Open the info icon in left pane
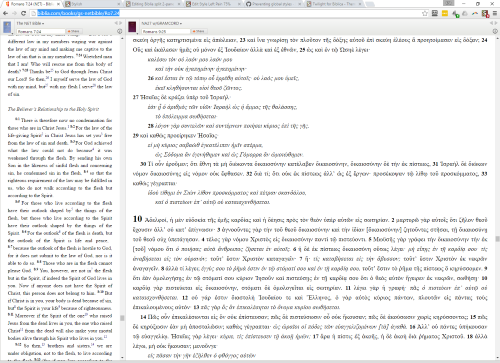Screen dimensions: 500x363 pos(119,31)
